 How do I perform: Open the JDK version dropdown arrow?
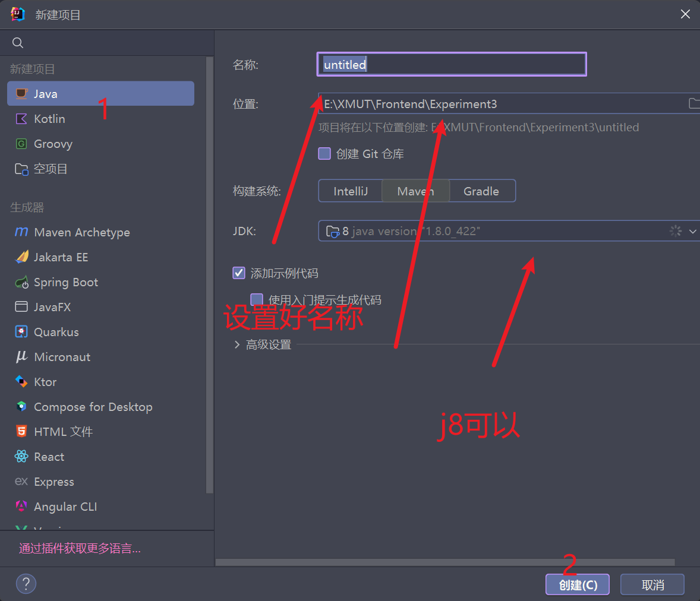pos(692,231)
